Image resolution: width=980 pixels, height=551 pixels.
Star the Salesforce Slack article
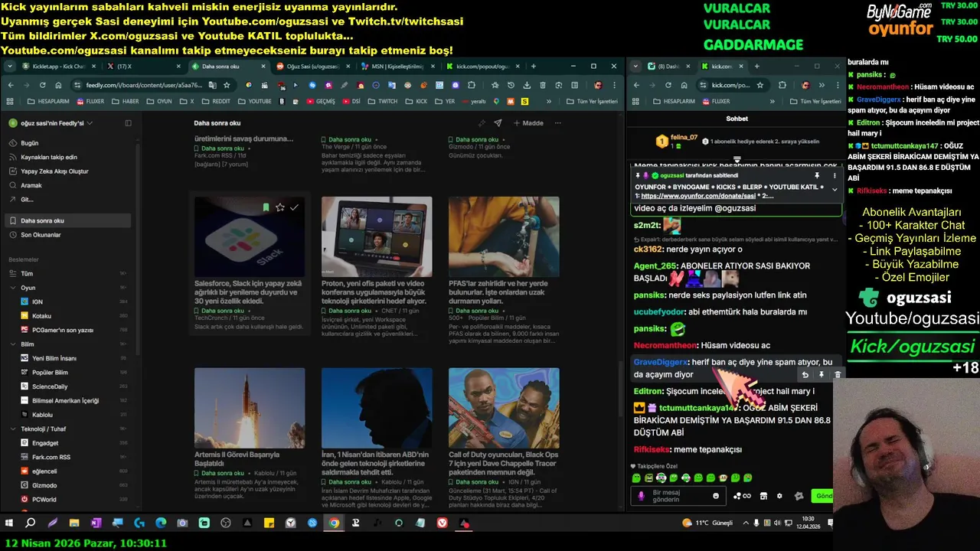pyautogui.click(x=280, y=207)
